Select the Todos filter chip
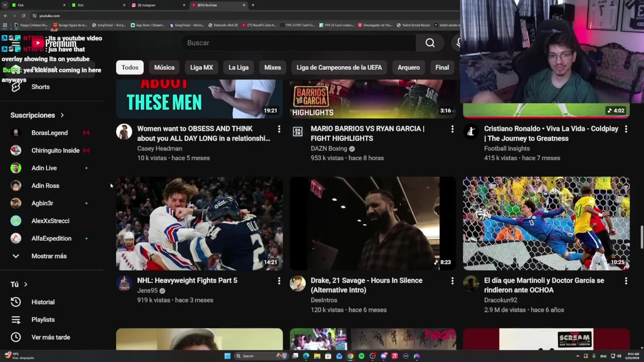The width and height of the screenshot is (644, 362). pos(130,67)
